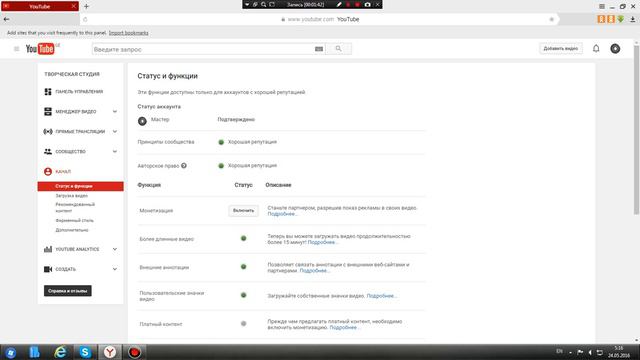Click the Create camera icon
This screenshot has height=360, width=640.
pyautogui.click(x=48, y=269)
